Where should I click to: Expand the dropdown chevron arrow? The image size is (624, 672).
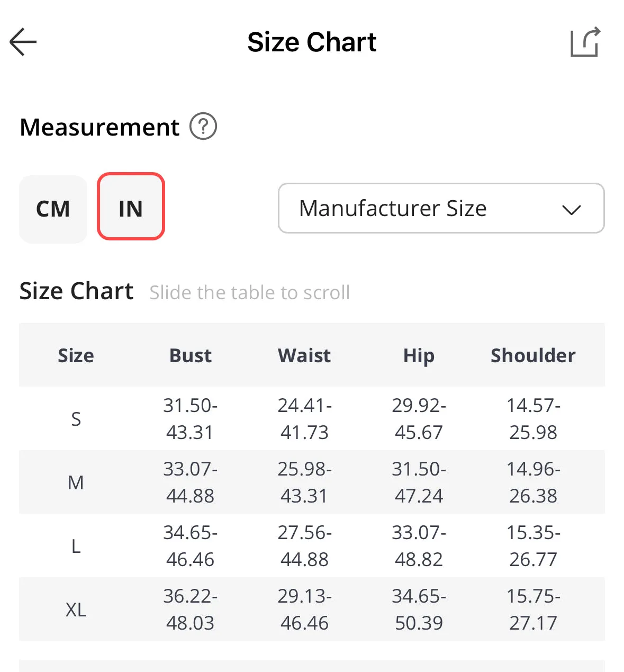(572, 210)
